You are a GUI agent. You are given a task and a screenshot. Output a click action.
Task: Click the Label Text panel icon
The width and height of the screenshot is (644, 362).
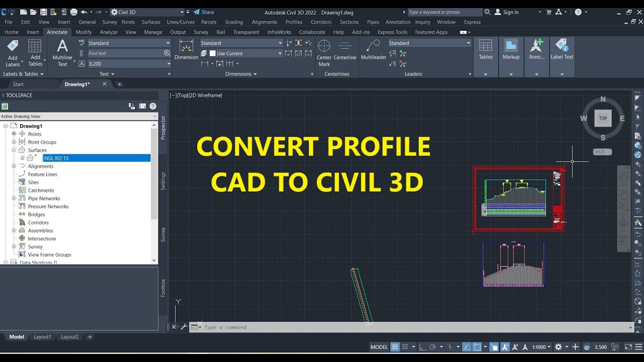561,46
